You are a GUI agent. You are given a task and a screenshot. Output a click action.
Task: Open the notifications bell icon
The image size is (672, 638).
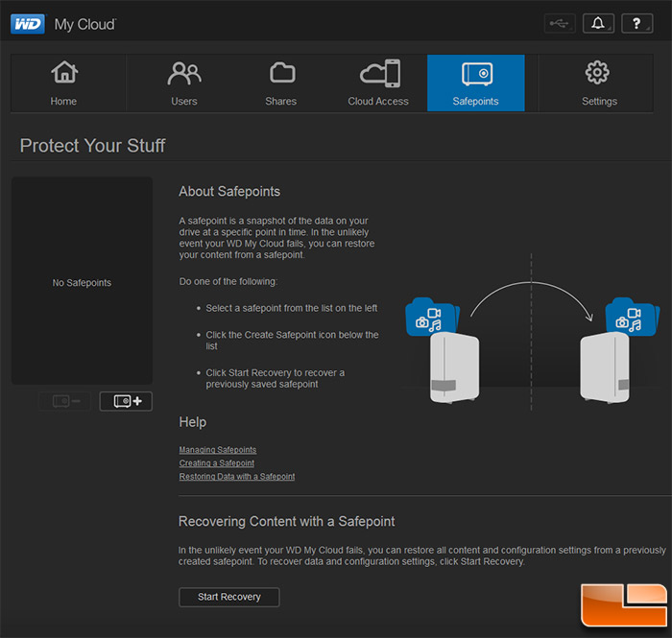point(598,23)
